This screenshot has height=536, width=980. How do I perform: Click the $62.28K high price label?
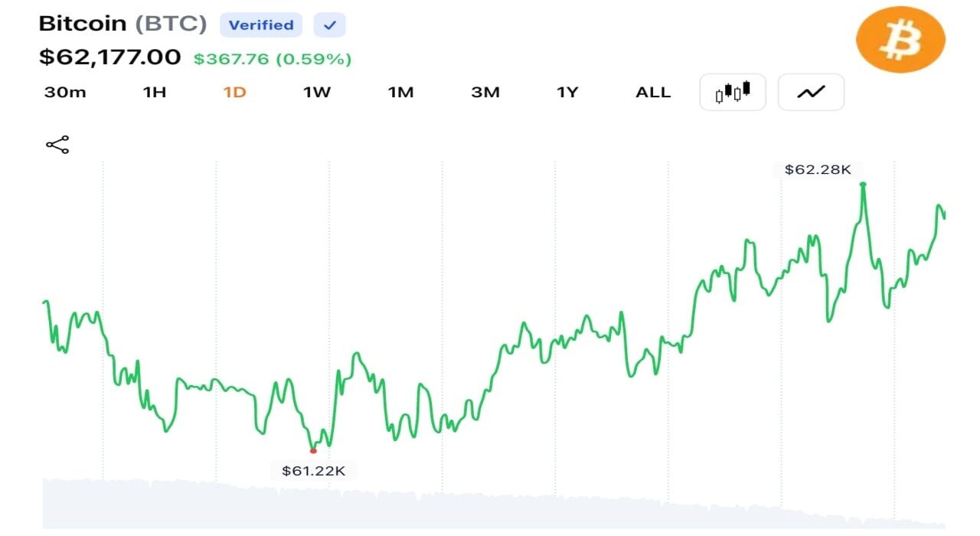tap(818, 170)
